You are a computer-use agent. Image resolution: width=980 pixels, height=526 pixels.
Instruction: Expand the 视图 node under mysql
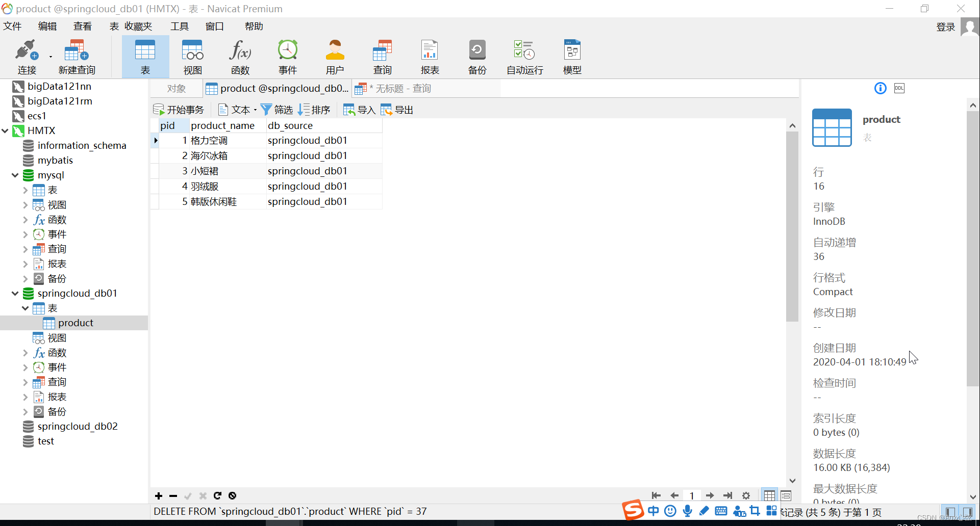click(x=25, y=204)
